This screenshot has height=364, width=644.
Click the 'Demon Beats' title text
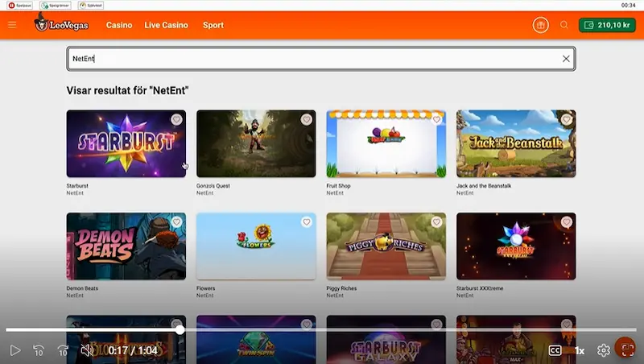tap(82, 288)
